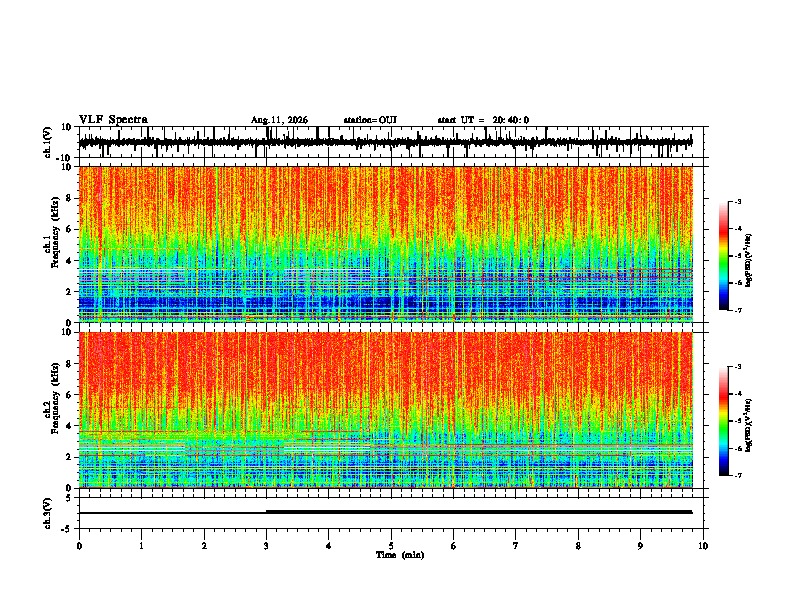Click the "-7" label on ch.1 color scale
Viewport: 792px width, 612px height.
pyautogui.click(x=737, y=310)
